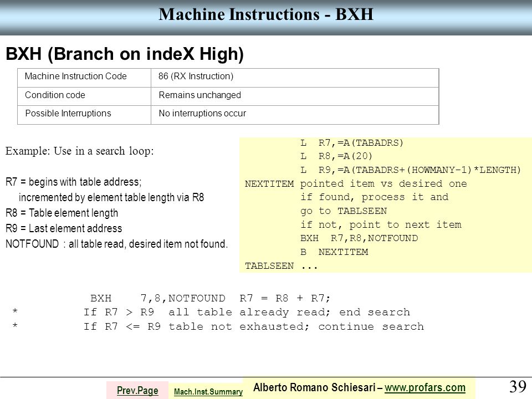
Task: Click 'if found, process it and' line
Action: coord(374,197)
